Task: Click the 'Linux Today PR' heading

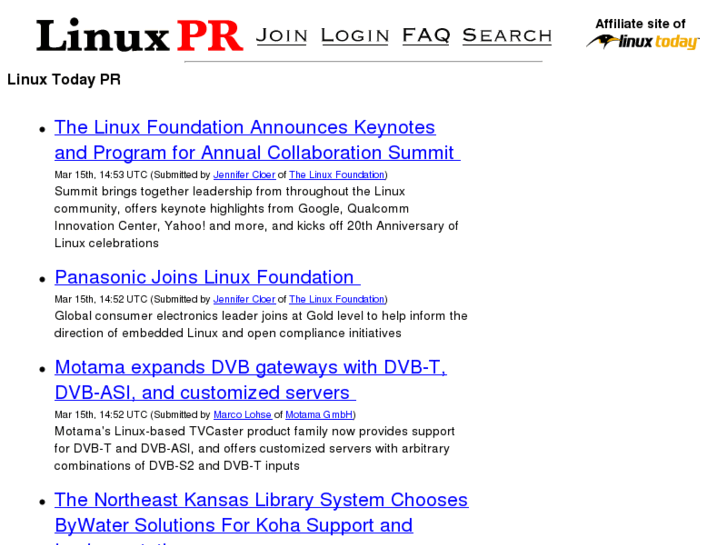Action: (x=64, y=79)
